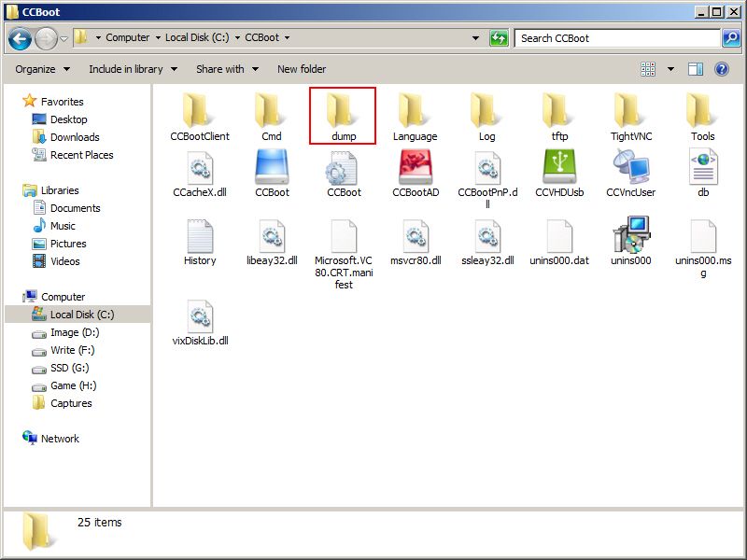Open the Language folder
The image size is (747, 560).
(x=415, y=117)
